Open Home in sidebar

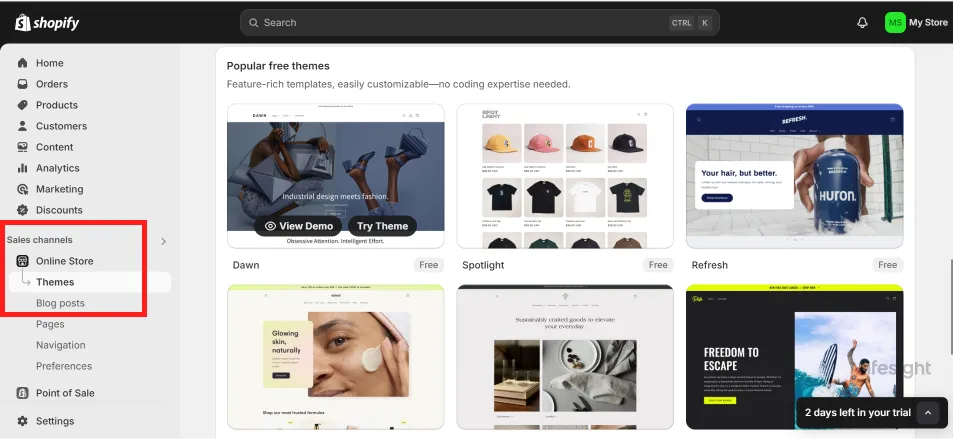pyautogui.click(x=49, y=63)
